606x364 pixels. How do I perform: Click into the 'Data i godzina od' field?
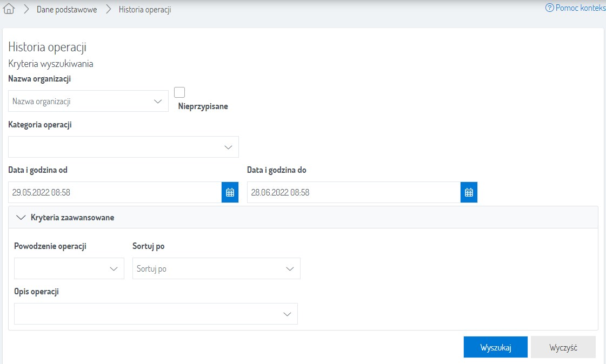click(x=115, y=192)
